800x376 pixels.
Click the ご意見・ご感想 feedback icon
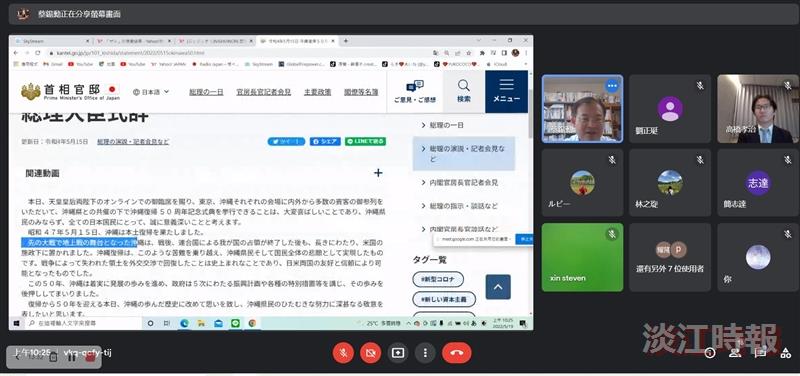(x=415, y=92)
